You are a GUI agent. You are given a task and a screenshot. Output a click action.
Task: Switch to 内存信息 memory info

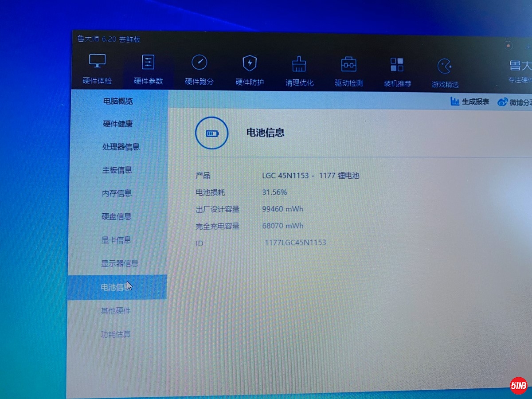[x=117, y=193]
